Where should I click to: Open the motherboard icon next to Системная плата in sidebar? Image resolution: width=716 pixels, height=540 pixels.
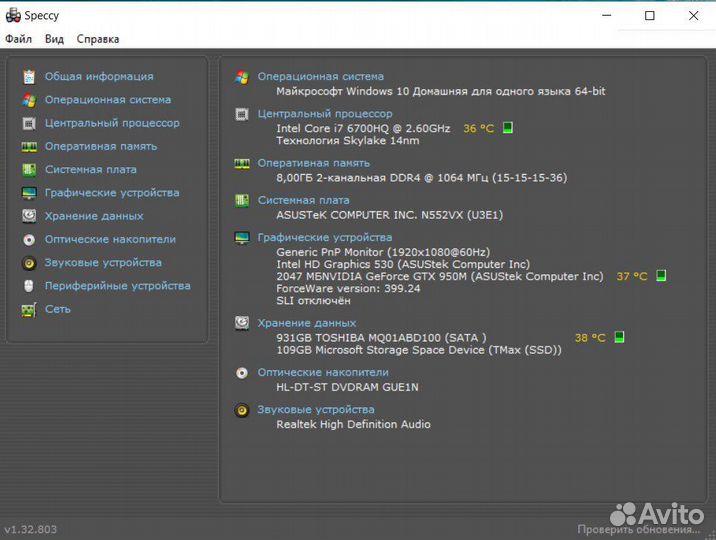[x=29, y=170]
